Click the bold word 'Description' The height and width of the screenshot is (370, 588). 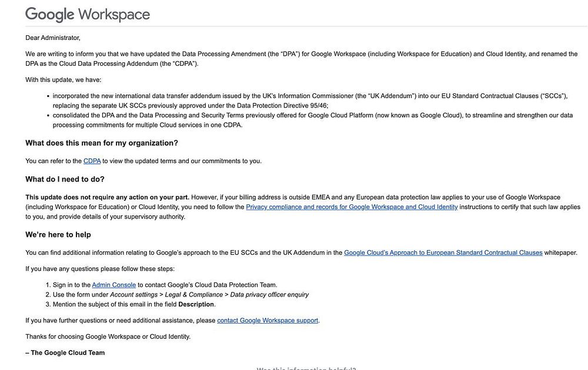tap(196, 304)
